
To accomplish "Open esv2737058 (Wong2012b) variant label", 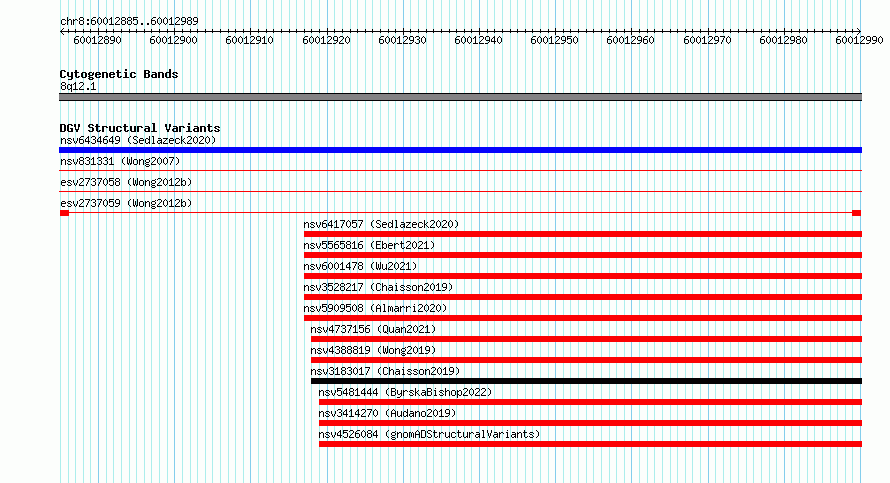I will 126,182.
